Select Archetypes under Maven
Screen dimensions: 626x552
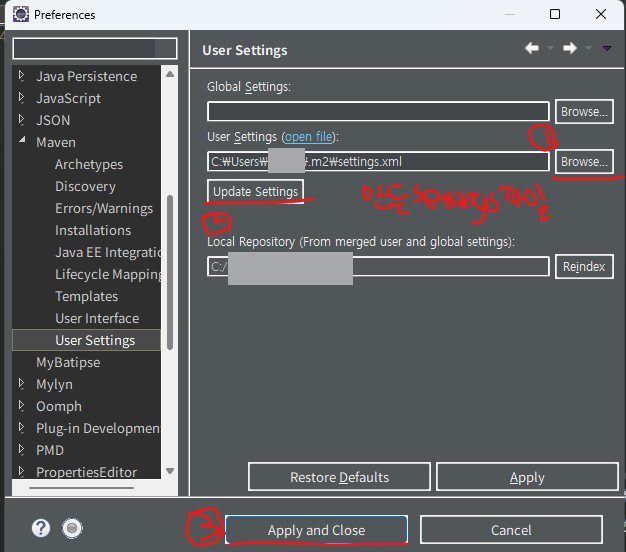coord(89,164)
